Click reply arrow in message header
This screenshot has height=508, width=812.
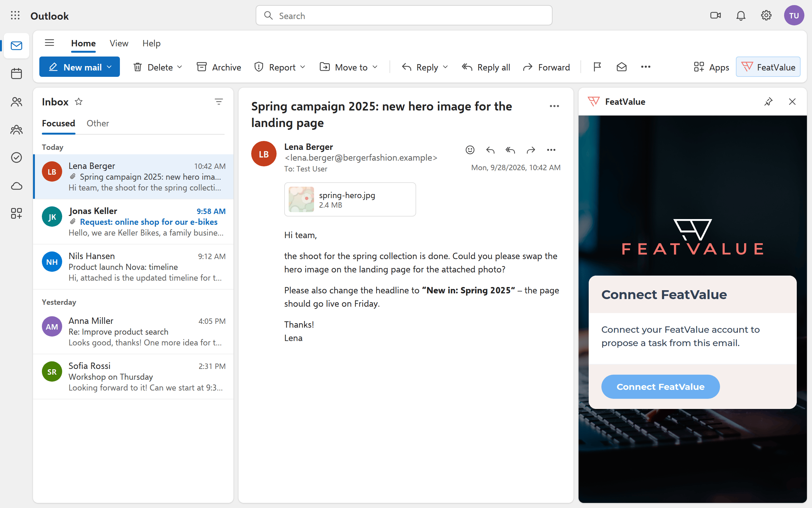(490, 150)
